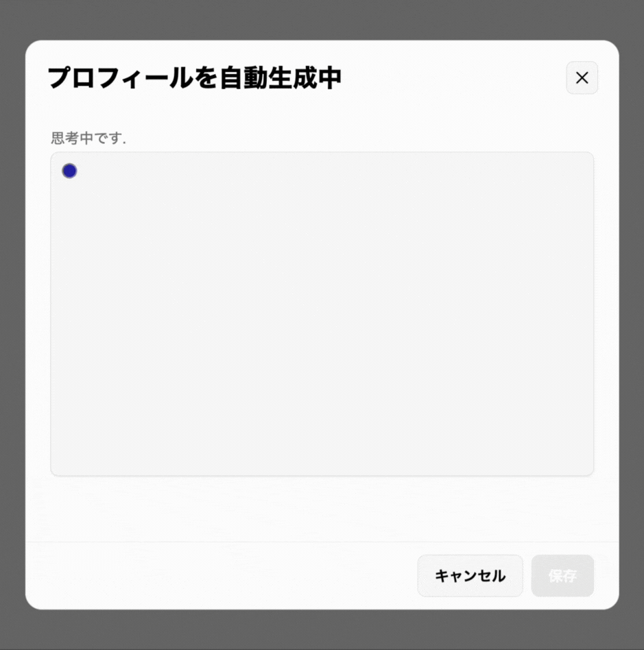Focus the empty profile output box
The width and height of the screenshot is (644, 650).
pyautogui.click(x=322, y=314)
